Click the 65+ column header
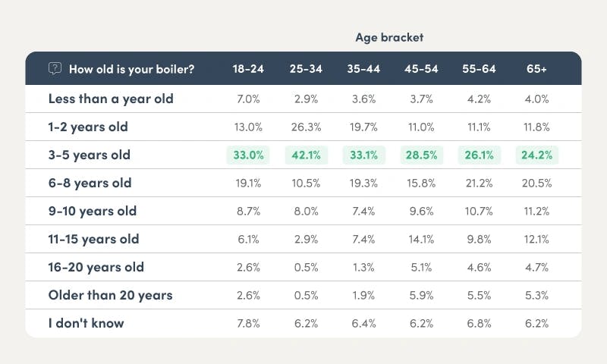Viewport: 607px width, 364px height. tap(536, 69)
